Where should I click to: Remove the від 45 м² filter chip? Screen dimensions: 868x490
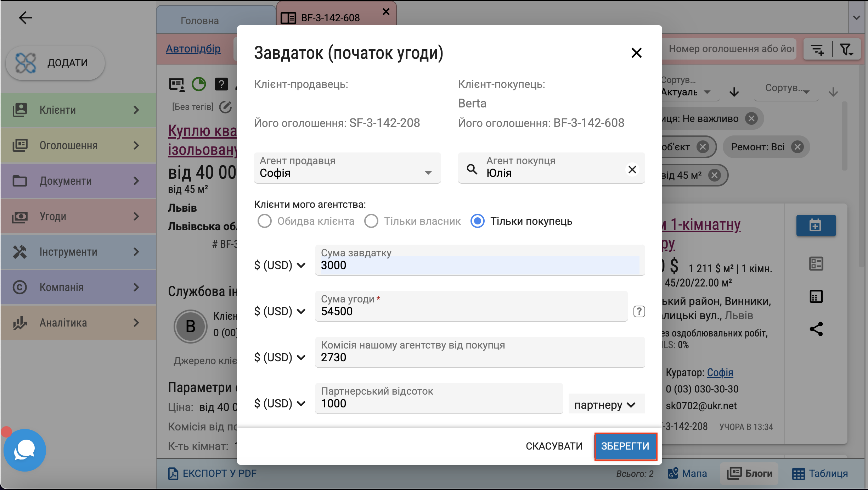[x=715, y=176]
